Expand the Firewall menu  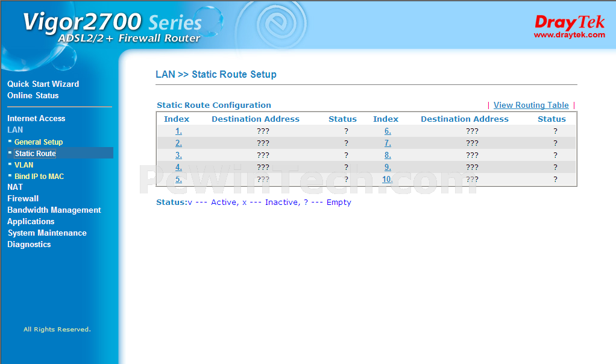[23, 198]
